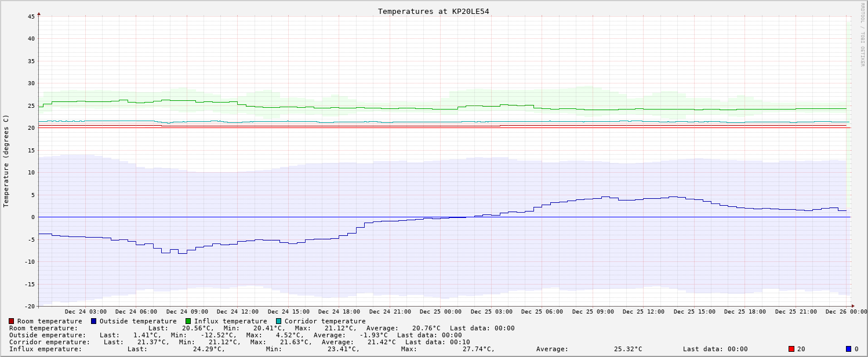Screen dimensions: 868x357
Task: Click the RRDTOOL / TOBI OETIKER watermark
Action: (862, 34)
